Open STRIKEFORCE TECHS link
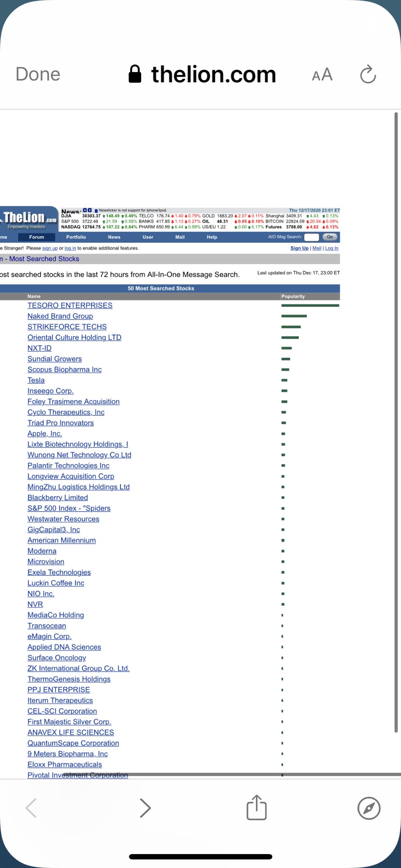Viewport: 401px width, 868px height. (67, 326)
